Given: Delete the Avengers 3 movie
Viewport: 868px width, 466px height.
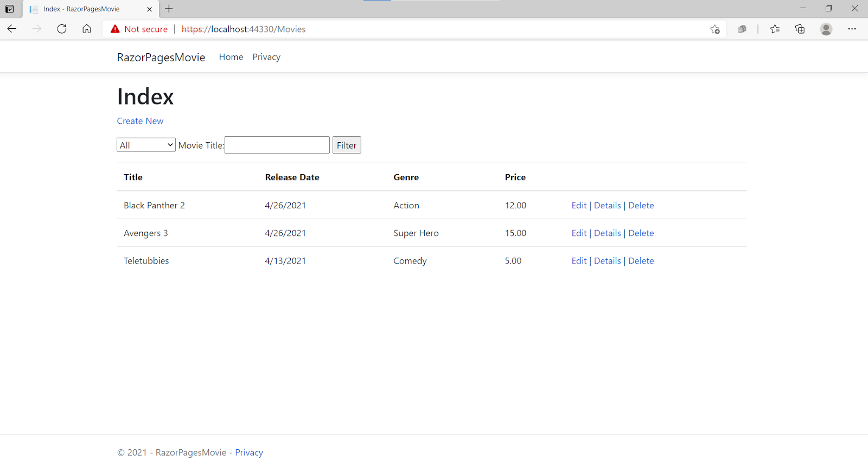Looking at the screenshot, I should coord(641,233).
